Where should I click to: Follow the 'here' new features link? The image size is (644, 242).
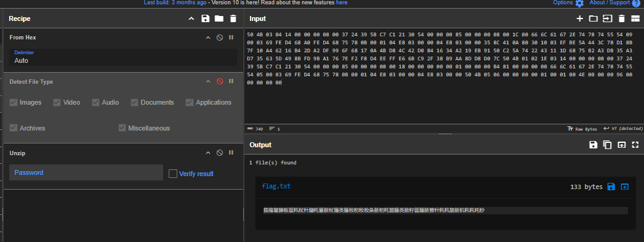tap(342, 2)
